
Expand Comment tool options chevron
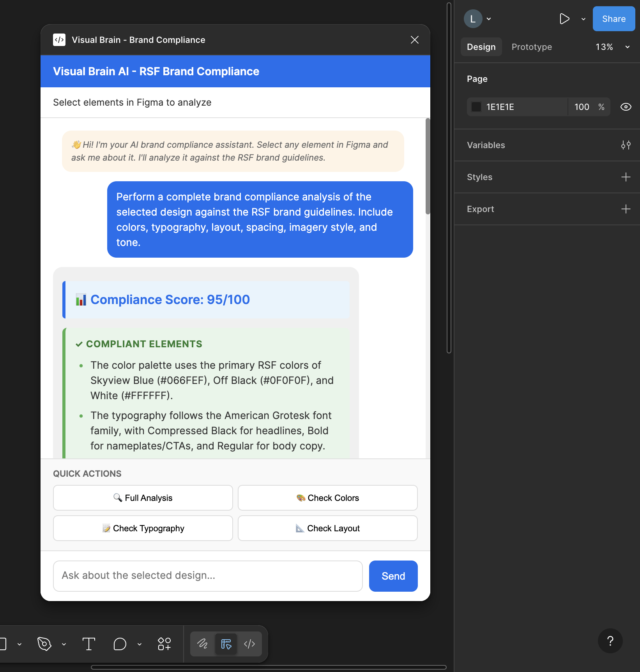[x=140, y=644]
